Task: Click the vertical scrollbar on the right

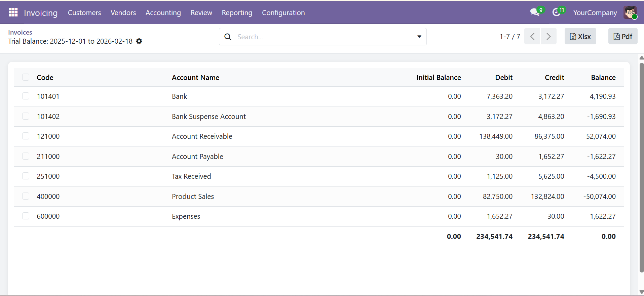Action: pos(641,168)
